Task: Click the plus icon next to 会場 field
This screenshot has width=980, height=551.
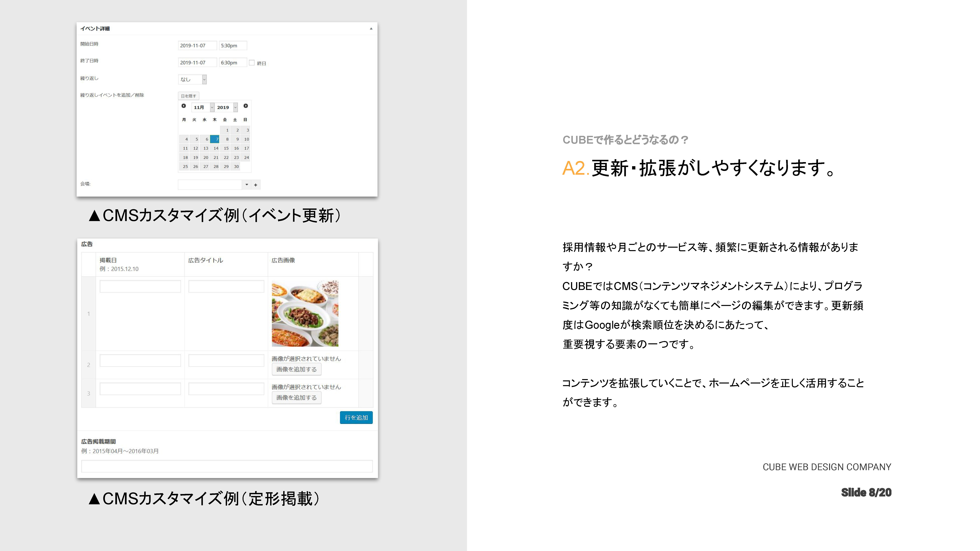Action: click(256, 185)
